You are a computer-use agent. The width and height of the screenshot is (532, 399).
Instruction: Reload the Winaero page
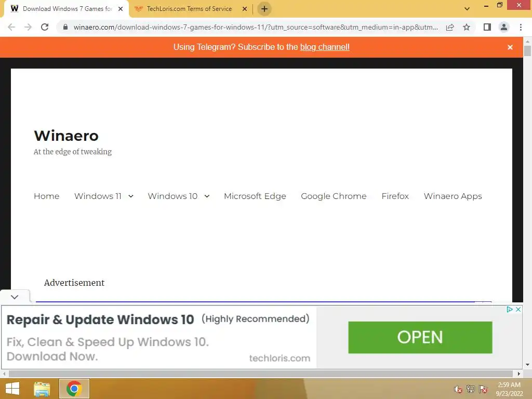coord(45,27)
